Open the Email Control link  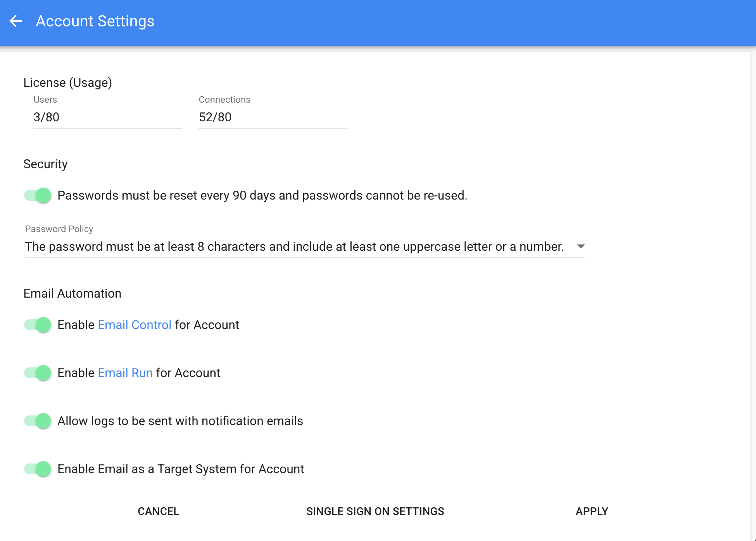135,325
